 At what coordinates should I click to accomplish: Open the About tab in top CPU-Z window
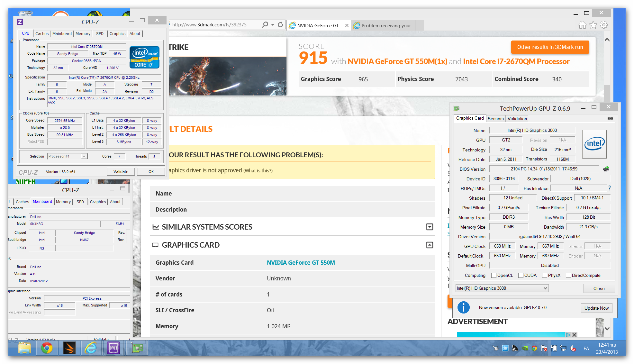click(135, 33)
